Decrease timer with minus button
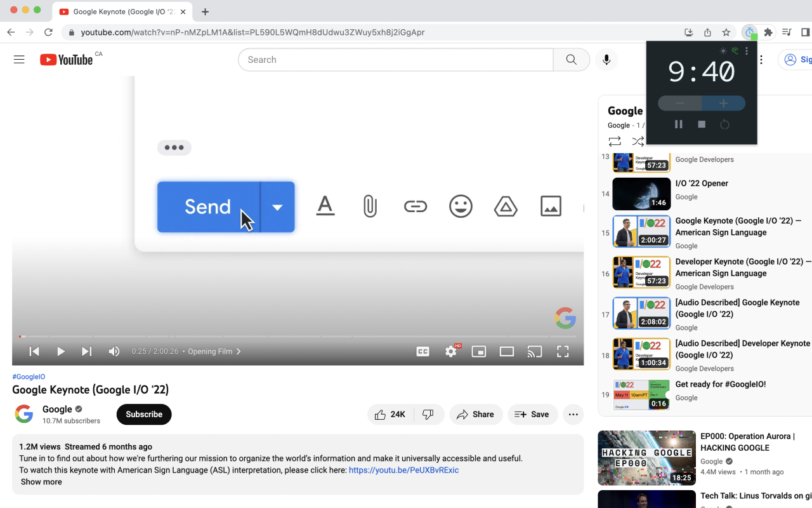This screenshot has width=812, height=508. pyautogui.click(x=679, y=104)
